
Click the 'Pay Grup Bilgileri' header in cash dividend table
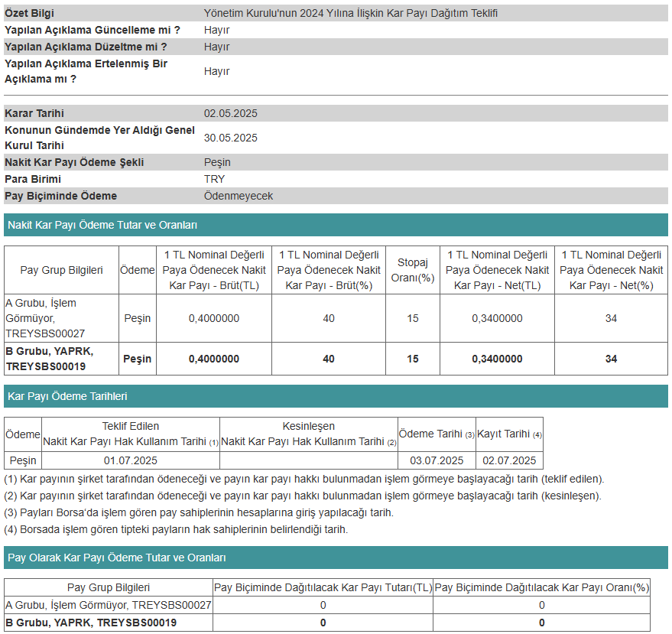61,270
